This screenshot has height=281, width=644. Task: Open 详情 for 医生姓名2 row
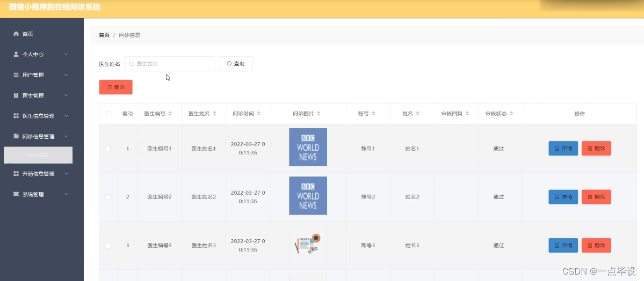563,197
